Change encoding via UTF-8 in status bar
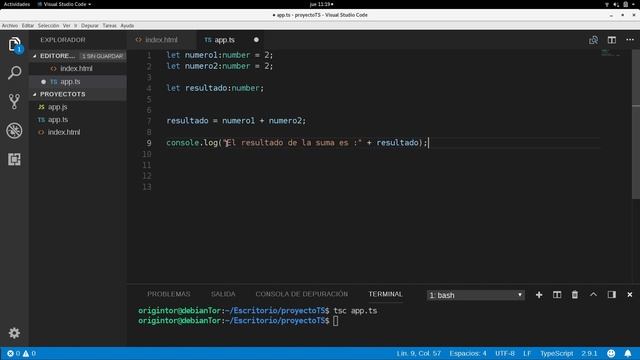Screen dimensions: 640x360 505,353
